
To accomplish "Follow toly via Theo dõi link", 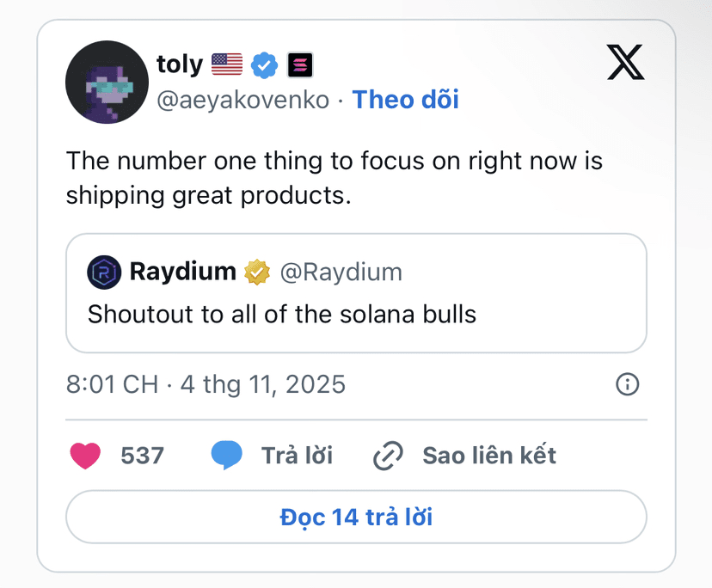I will tap(406, 100).
